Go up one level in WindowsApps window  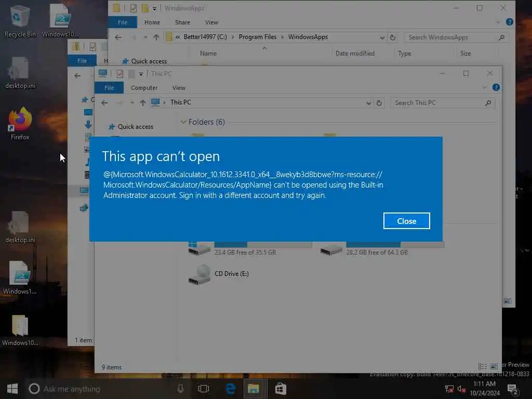[x=156, y=37]
